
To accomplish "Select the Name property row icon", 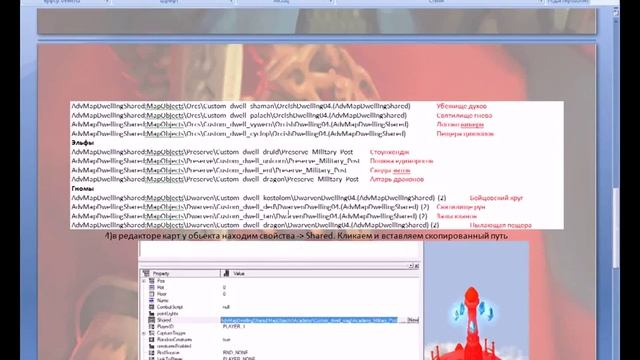I will pyautogui.click(x=152, y=300).
